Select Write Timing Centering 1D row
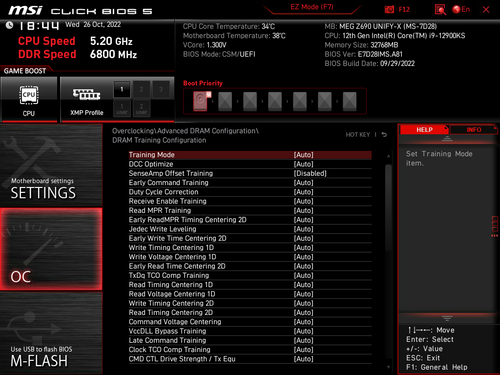 coord(250,248)
